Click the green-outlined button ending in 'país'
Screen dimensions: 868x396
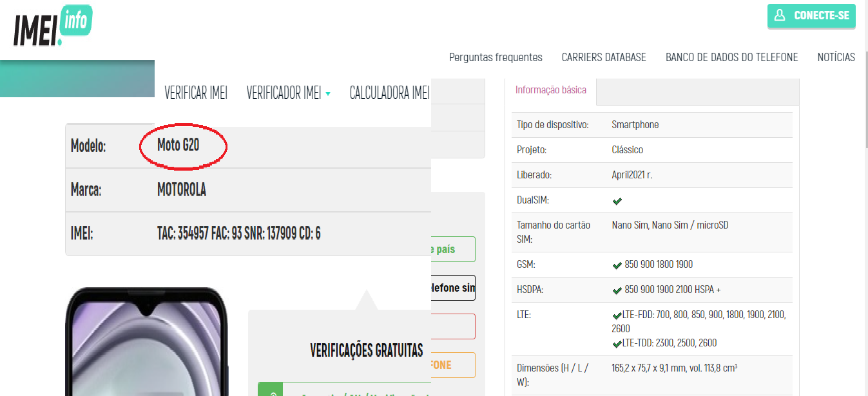[x=452, y=249]
